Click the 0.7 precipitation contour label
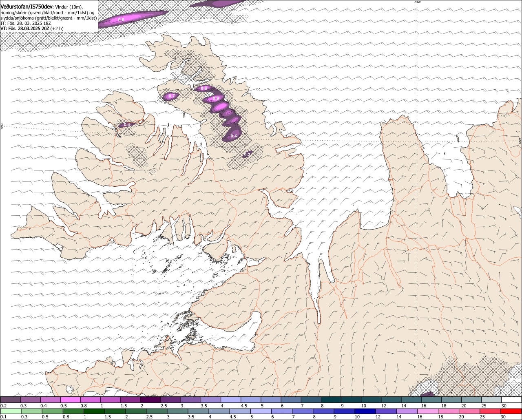The image size is (522, 420). click(x=172, y=96)
